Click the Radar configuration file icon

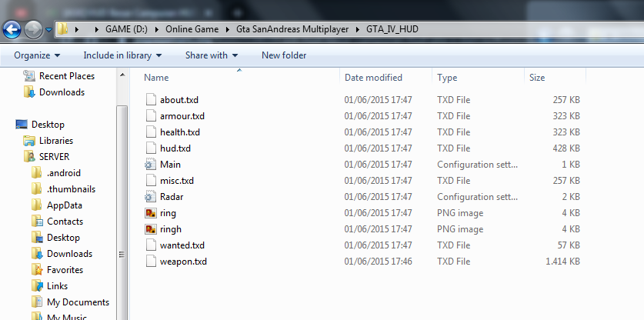(x=151, y=197)
